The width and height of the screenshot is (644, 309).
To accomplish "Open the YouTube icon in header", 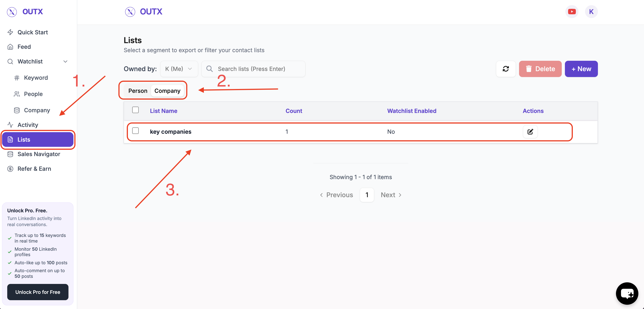I will pos(571,12).
